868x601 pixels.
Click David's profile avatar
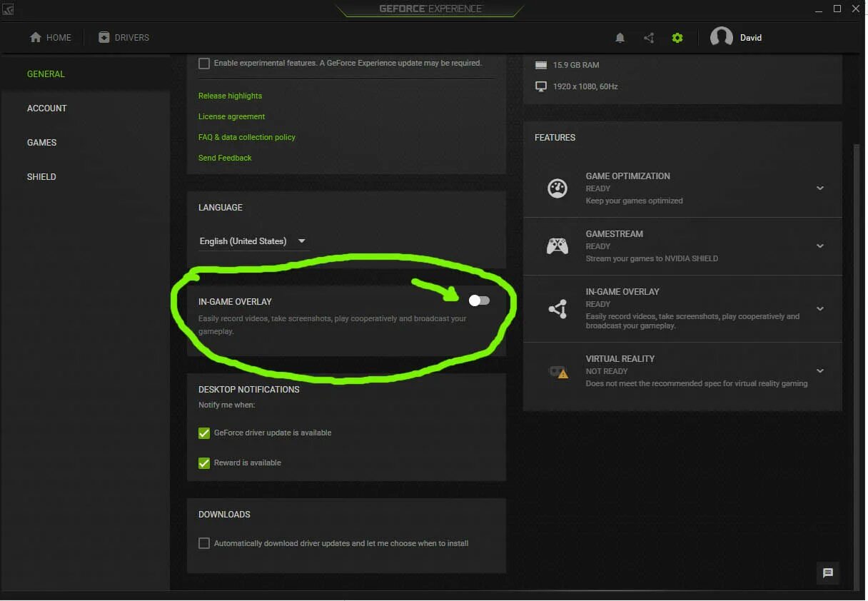[722, 37]
